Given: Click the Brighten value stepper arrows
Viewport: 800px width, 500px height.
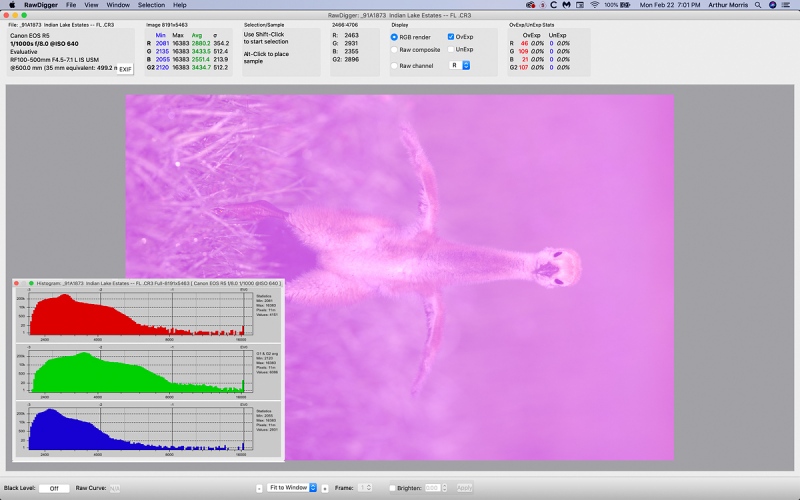Looking at the screenshot, I should click(x=444, y=488).
